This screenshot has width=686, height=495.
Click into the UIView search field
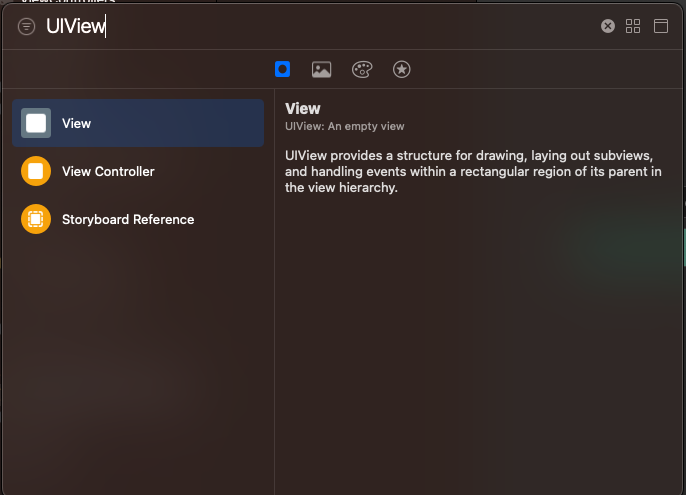coord(300,27)
